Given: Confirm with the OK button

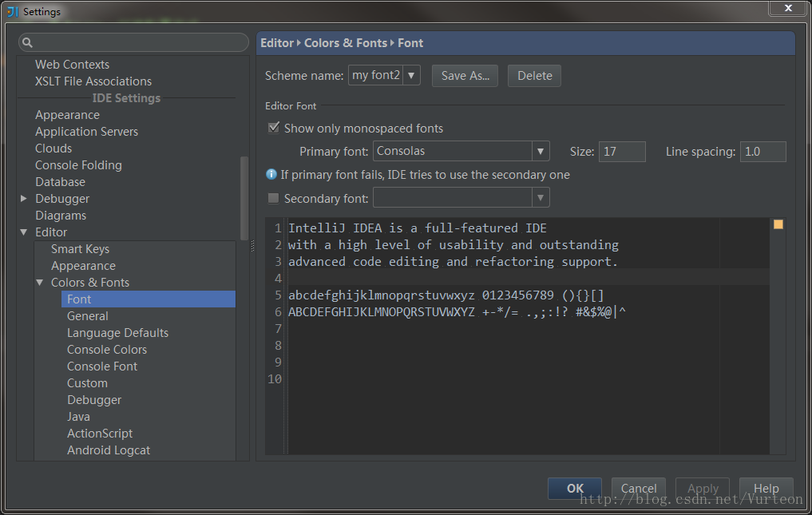Looking at the screenshot, I should (575, 488).
